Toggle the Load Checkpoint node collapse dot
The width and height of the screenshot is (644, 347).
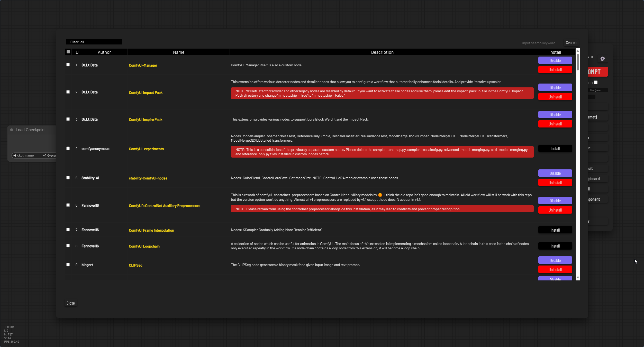pos(12,130)
